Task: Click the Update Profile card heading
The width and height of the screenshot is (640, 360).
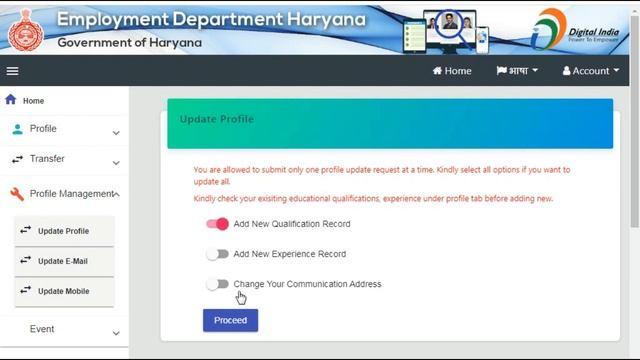Action: pos(217,119)
